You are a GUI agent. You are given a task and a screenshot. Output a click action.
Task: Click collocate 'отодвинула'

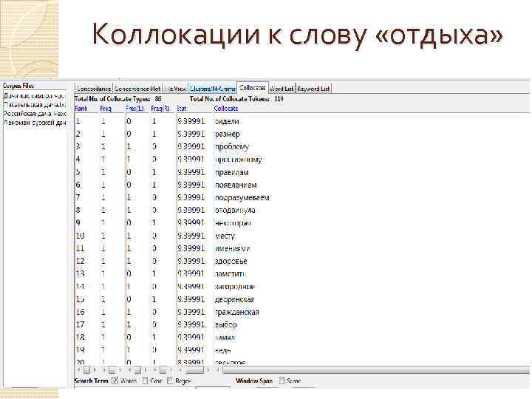click(235, 211)
